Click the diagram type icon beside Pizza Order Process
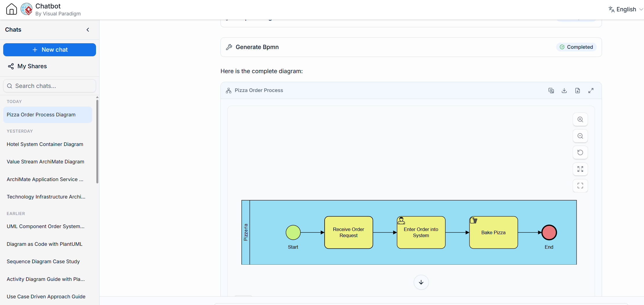Image resolution: width=644 pixels, height=305 pixels. [229, 91]
